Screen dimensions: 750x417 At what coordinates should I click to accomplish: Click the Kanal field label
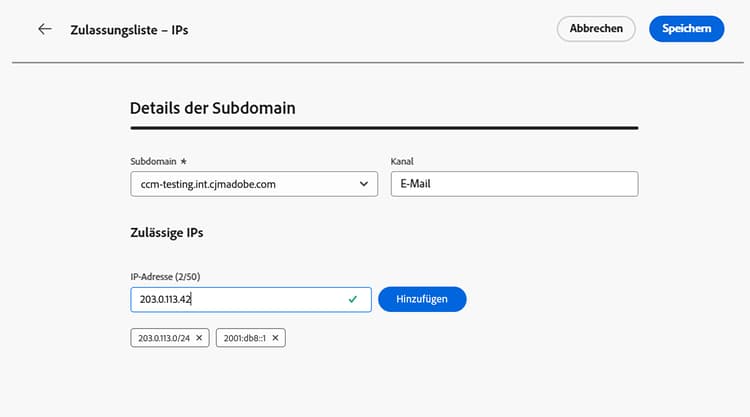pyautogui.click(x=402, y=161)
